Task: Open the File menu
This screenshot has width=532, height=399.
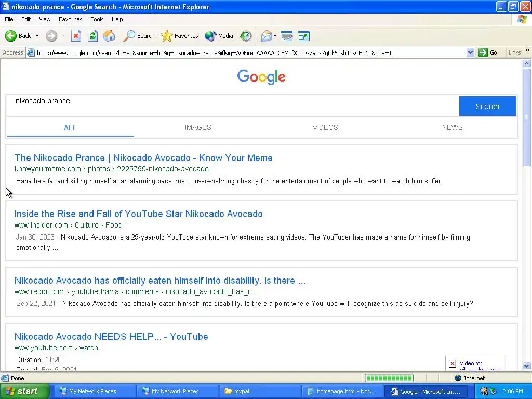Action: [x=9, y=19]
